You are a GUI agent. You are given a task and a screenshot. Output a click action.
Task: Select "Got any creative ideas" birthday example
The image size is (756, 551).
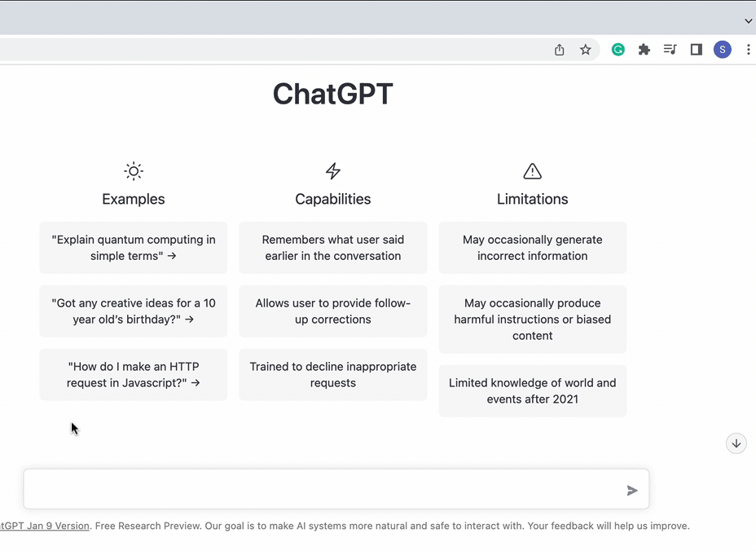coord(134,311)
